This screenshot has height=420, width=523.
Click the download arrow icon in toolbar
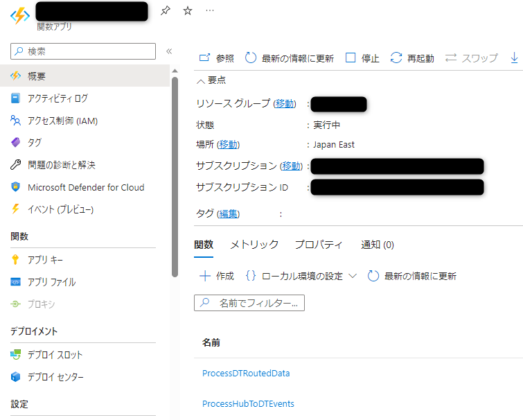[514, 58]
